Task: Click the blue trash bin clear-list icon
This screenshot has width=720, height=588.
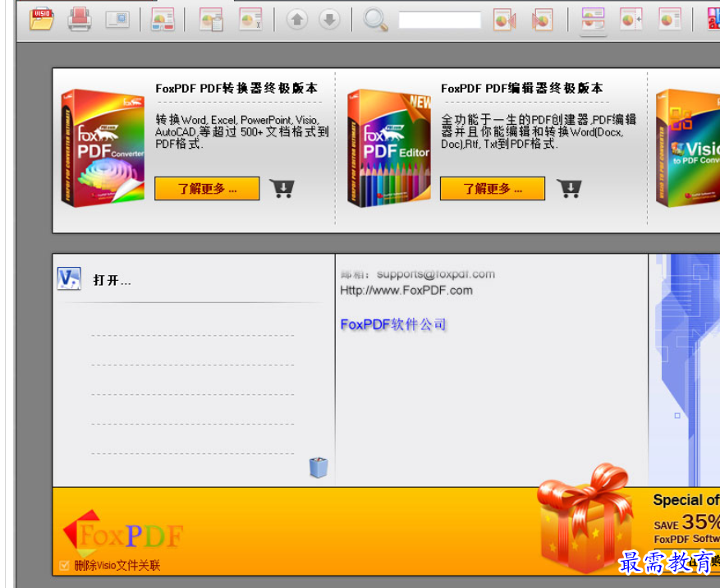Action: (x=319, y=467)
